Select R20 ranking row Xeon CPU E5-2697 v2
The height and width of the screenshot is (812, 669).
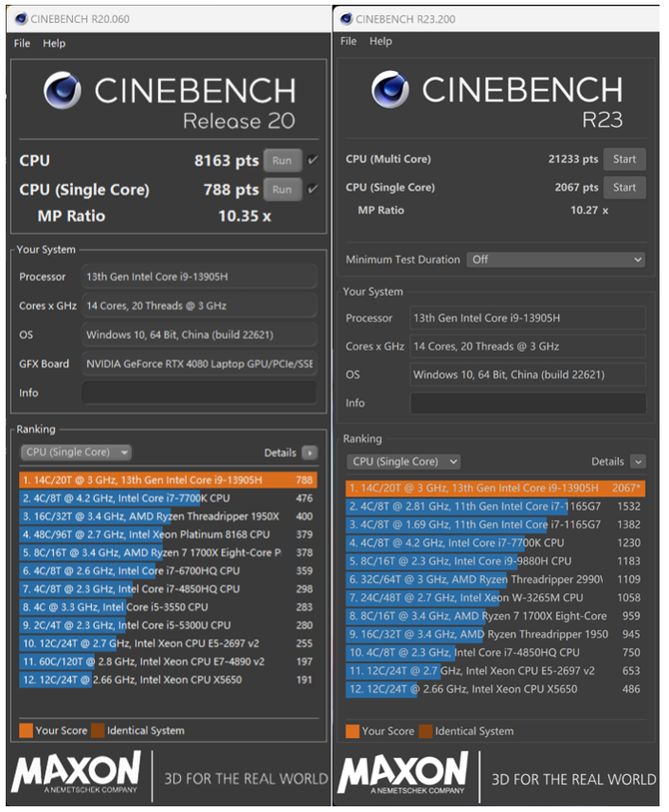[x=169, y=643]
